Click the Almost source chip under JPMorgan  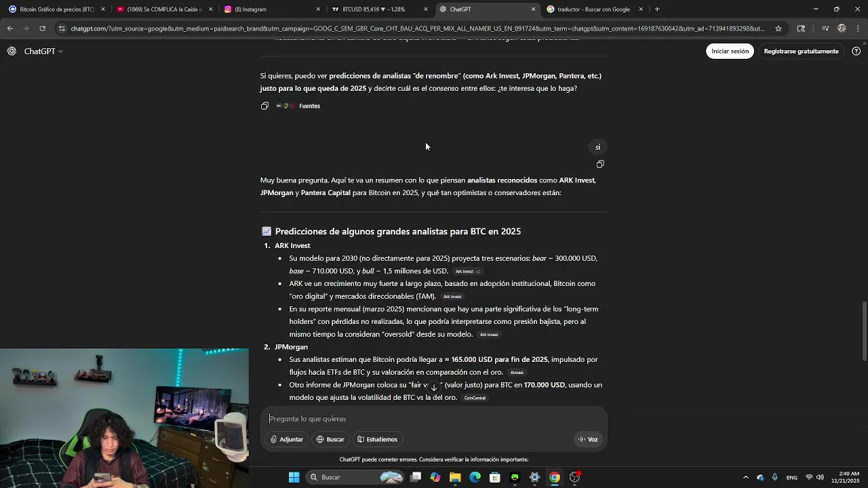tap(517, 373)
